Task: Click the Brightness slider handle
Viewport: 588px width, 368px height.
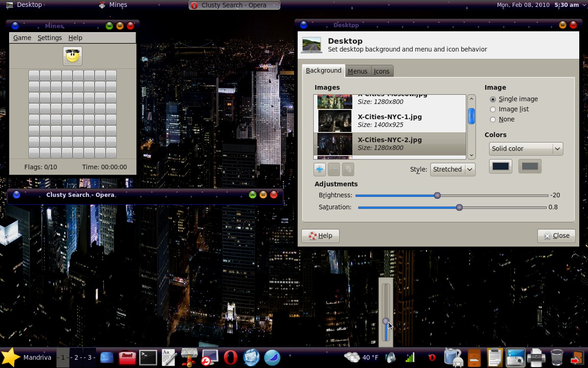Action: (437, 195)
